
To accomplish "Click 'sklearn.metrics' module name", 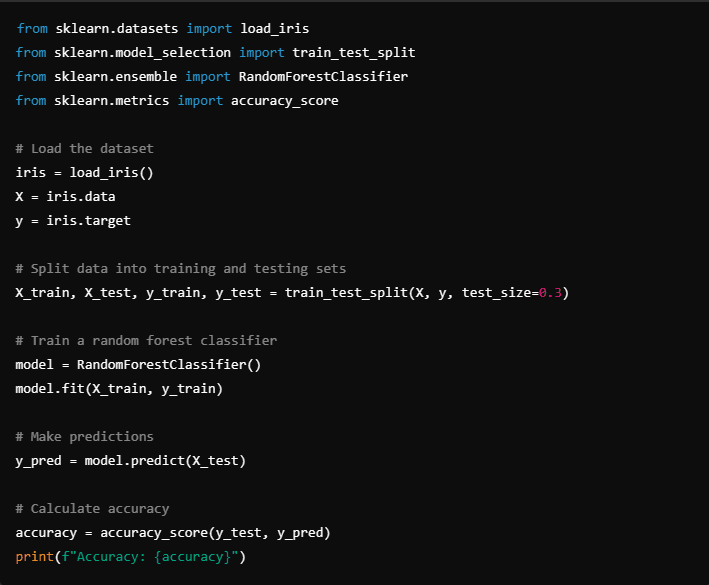I will coord(111,101).
